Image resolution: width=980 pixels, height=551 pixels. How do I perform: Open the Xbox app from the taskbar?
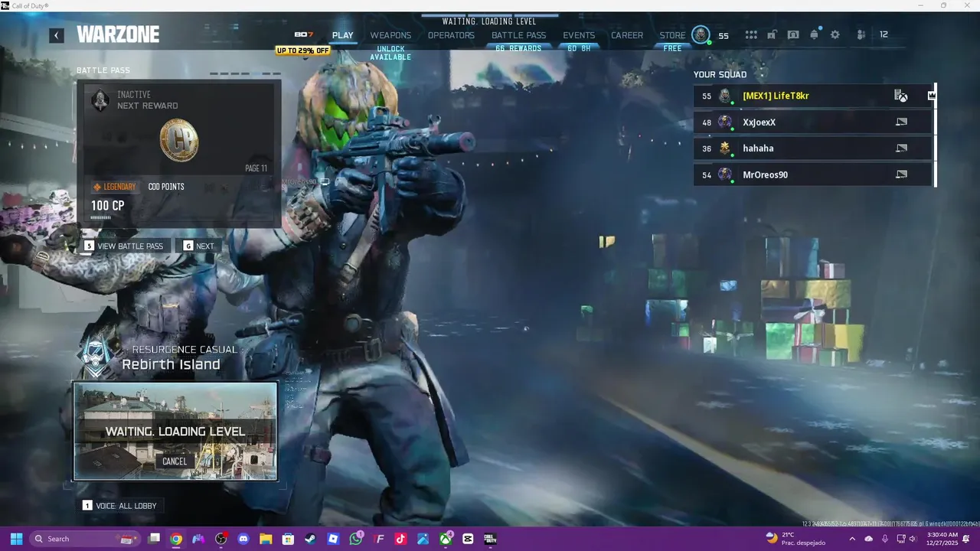click(446, 539)
